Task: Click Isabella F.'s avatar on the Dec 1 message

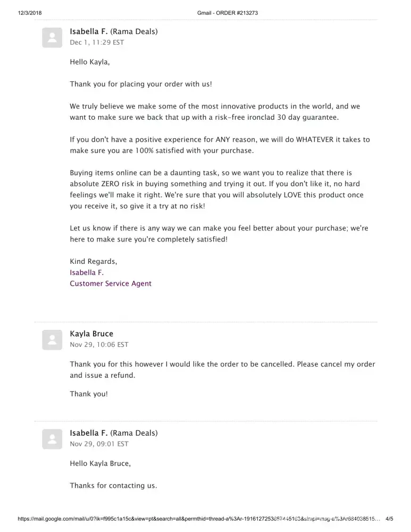Action: (x=53, y=37)
